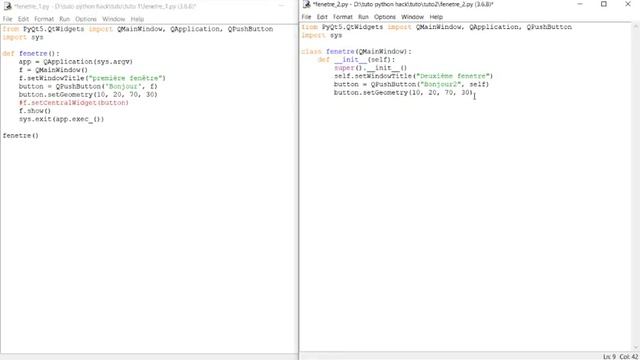The width and height of the screenshot is (640, 360).
Task: Click the fenetre_2.py vertical scrollbar up arrow
Action: 636,26
